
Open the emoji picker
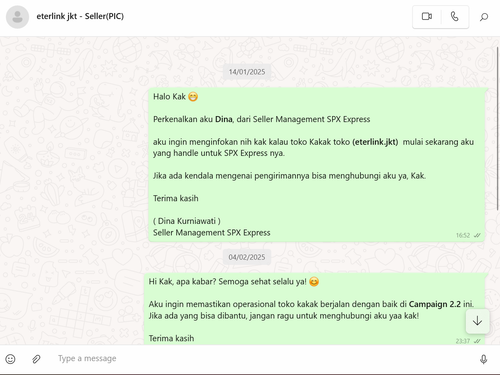coord(11,359)
